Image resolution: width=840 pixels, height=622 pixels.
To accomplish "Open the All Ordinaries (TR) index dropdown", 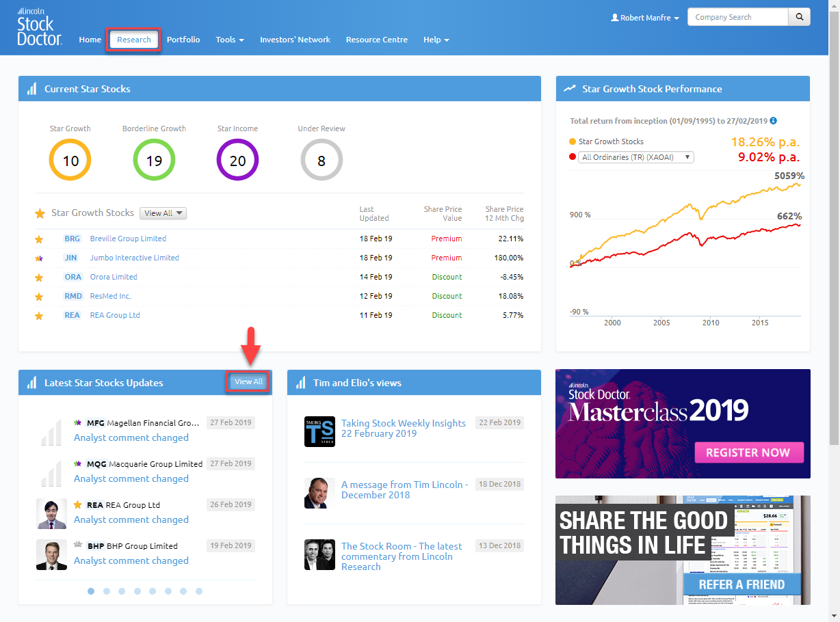I will click(x=636, y=157).
